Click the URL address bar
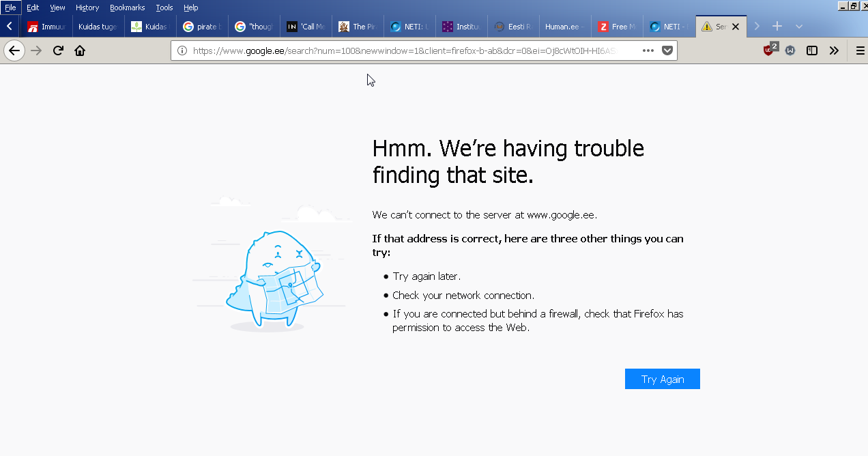 click(409, 51)
